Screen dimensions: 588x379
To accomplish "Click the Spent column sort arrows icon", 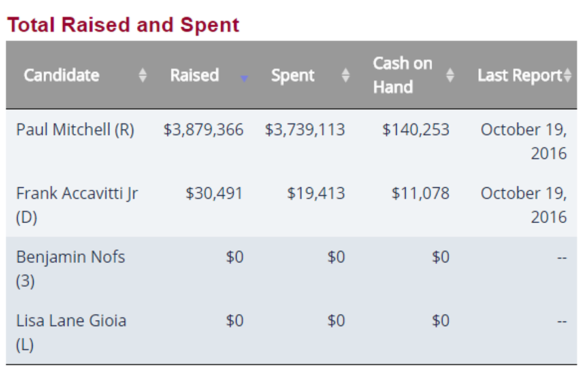I will (346, 76).
